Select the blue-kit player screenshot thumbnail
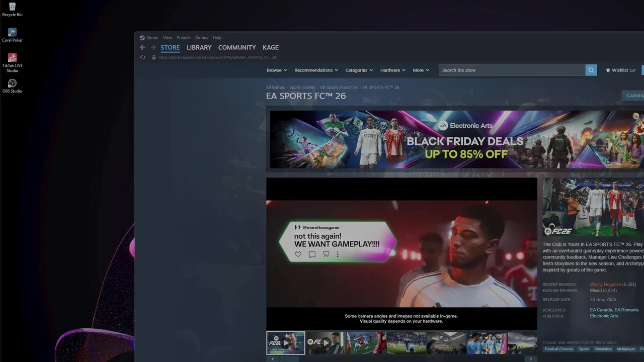Screen dimensions: 644x362 click(407, 343)
